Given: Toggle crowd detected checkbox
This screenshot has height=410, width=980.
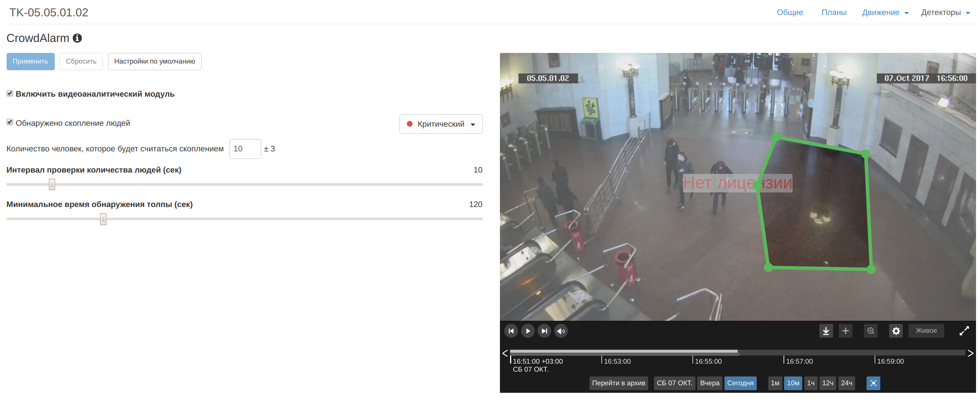Looking at the screenshot, I should (x=10, y=122).
